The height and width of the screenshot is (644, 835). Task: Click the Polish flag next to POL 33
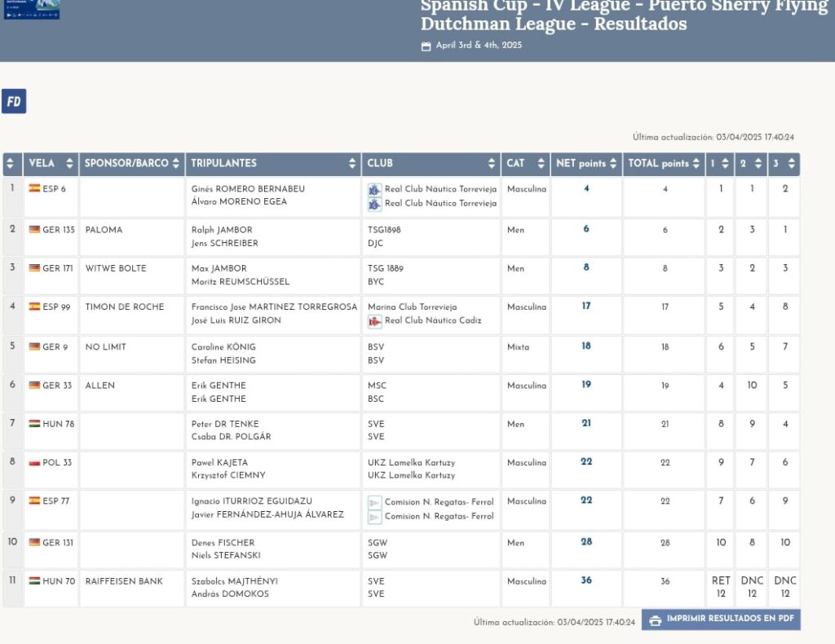[34, 462]
